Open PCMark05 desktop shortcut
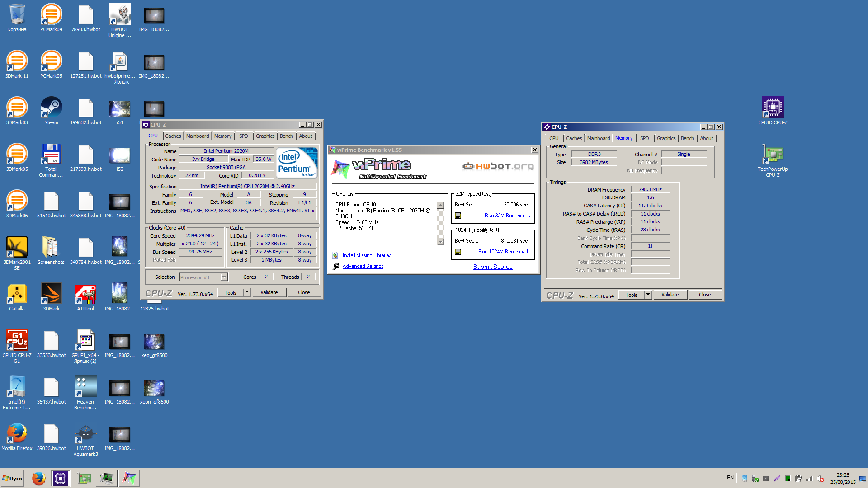868x488 pixels. 51,65
